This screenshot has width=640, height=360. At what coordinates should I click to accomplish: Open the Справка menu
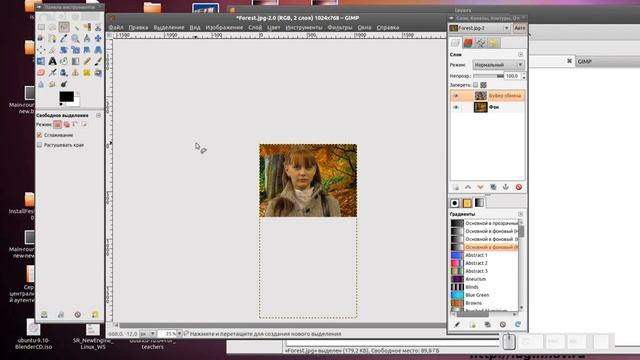(x=388, y=28)
